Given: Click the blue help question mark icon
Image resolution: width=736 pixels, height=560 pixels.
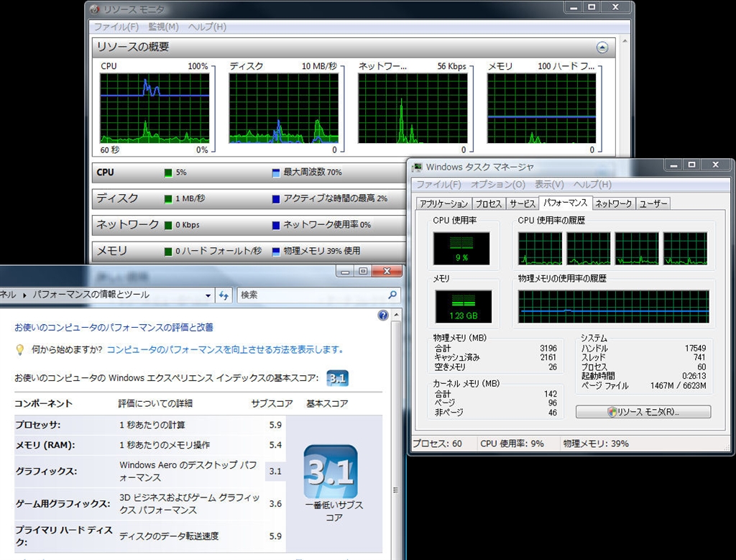Looking at the screenshot, I should [383, 315].
